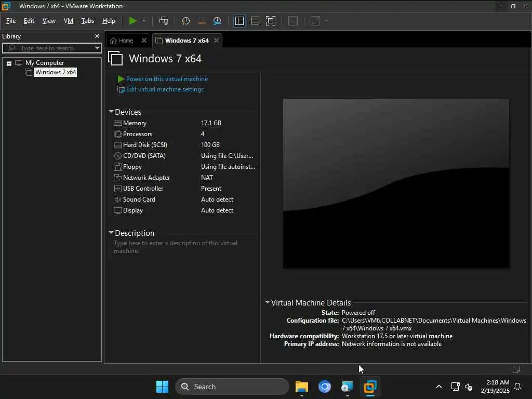
Task: Click the taskbar clock showing 2:18 AM
Action: (495, 387)
